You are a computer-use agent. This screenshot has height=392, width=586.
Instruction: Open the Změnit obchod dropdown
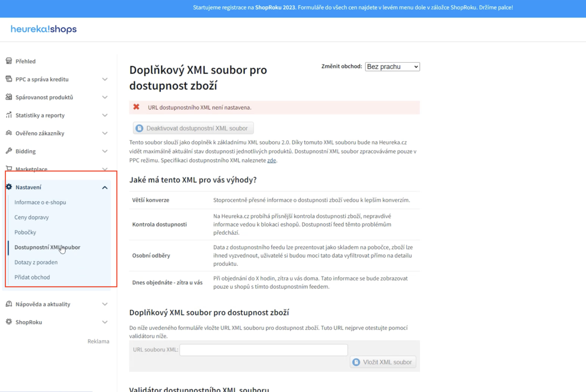click(x=392, y=67)
